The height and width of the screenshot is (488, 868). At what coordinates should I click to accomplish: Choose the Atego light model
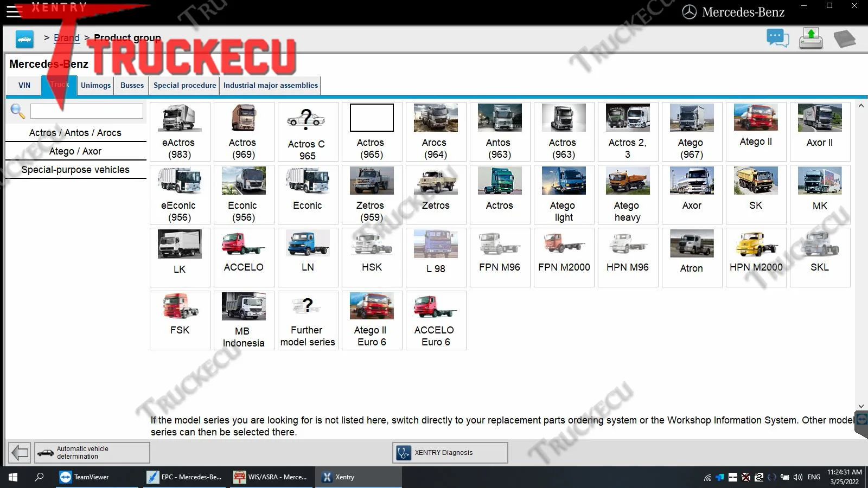click(564, 195)
